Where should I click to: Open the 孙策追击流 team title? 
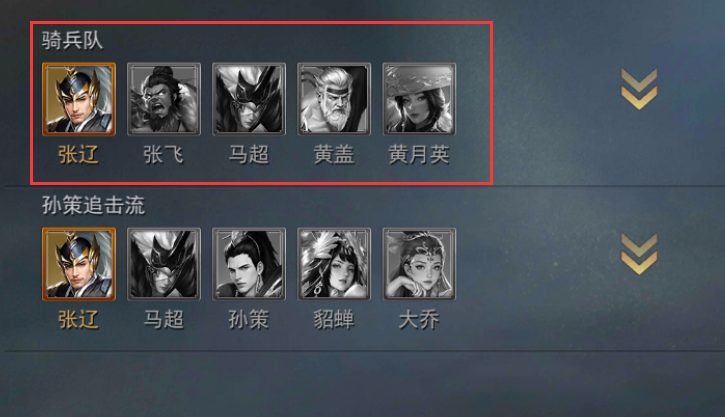pyautogui.click(x=93, y=205)
